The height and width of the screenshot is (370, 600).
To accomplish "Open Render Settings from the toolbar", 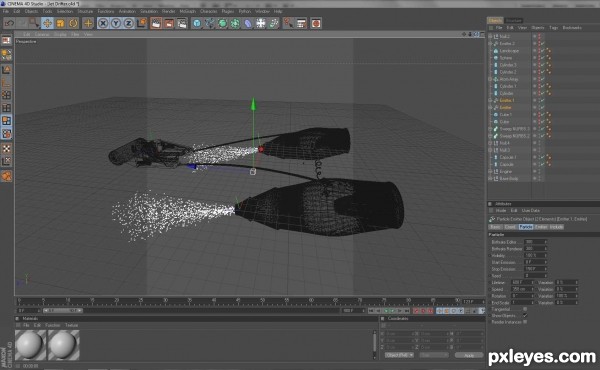I will tap(182, 23).
